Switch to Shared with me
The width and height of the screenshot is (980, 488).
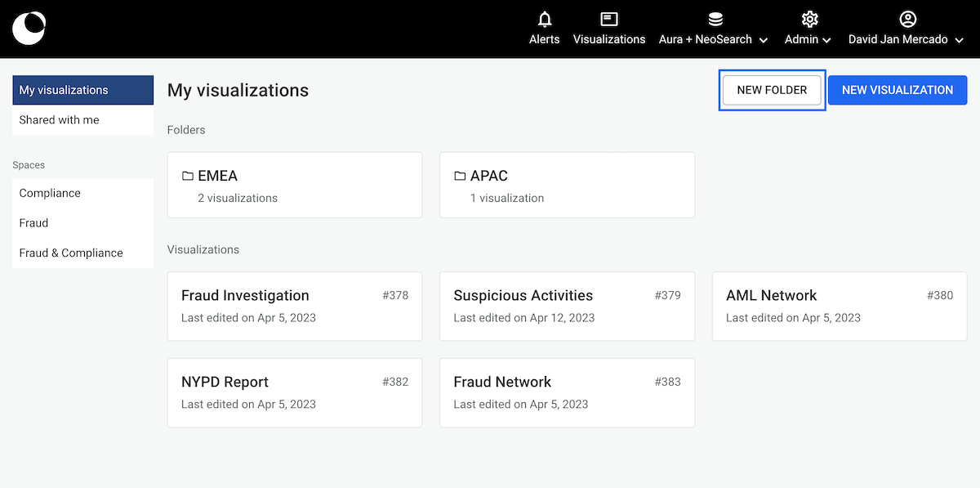tap(82, 119)
